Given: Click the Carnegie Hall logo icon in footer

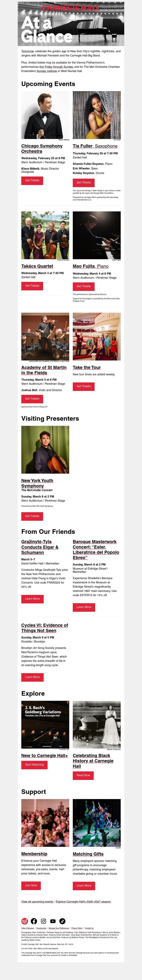Looking at the screenshot, I should pyautogui.click(x=25, y=921).
